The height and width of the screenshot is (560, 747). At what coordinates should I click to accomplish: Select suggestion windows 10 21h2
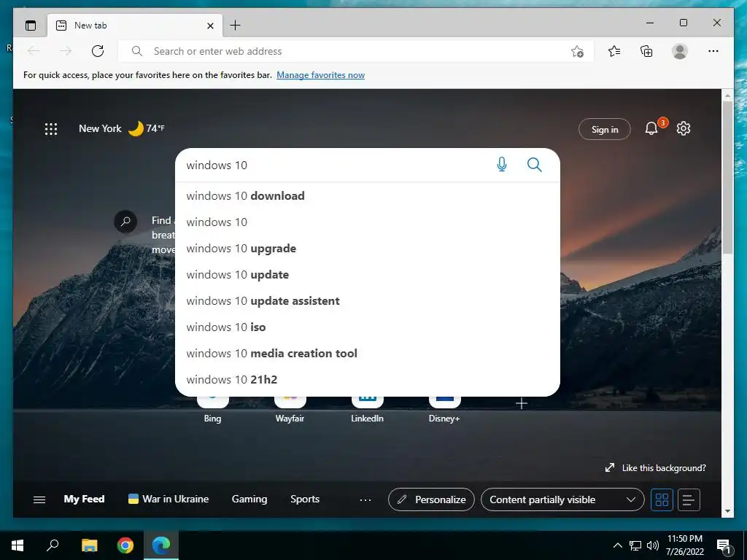click(368, 379)
